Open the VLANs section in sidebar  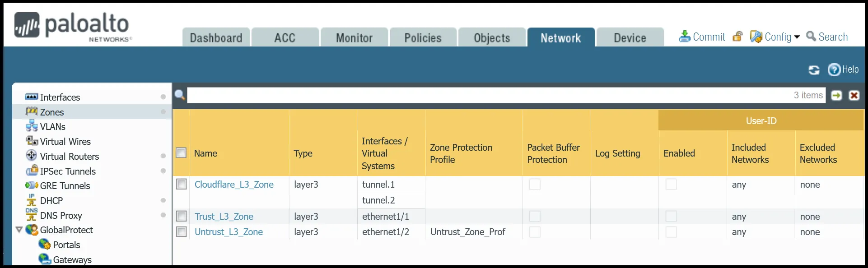click(32, 127)
